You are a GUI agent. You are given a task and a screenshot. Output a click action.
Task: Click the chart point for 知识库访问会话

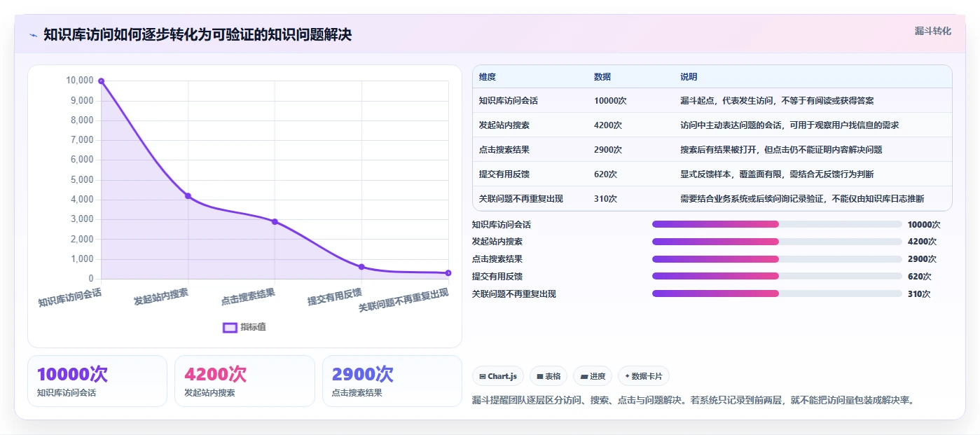click(x=101, y=81)
